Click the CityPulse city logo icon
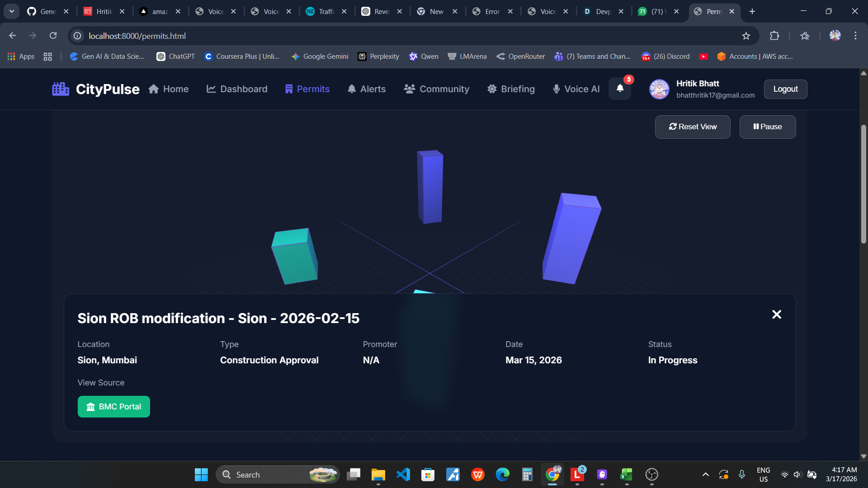The image size is (868, 488). [x=61, y=89]
